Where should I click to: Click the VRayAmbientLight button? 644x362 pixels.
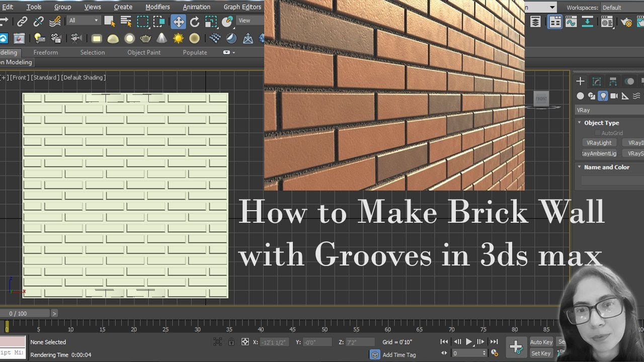(599, 153)
